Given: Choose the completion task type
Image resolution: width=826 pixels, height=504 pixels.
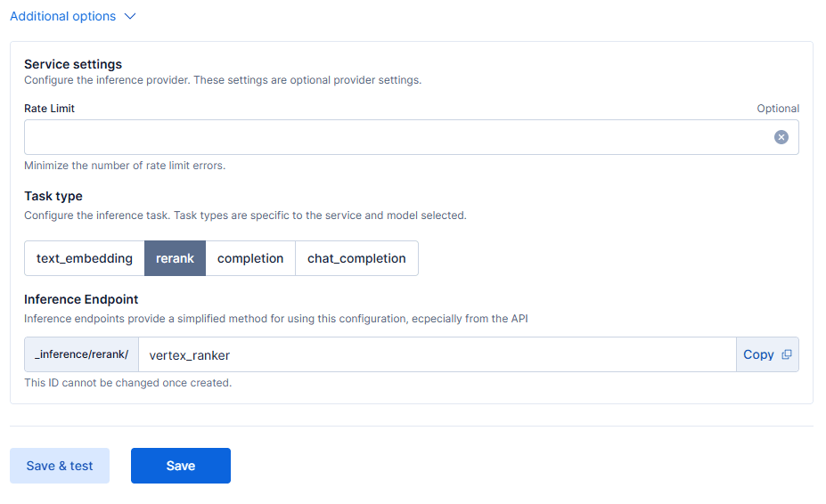Looking at the screenshot, I should (250, 258).
